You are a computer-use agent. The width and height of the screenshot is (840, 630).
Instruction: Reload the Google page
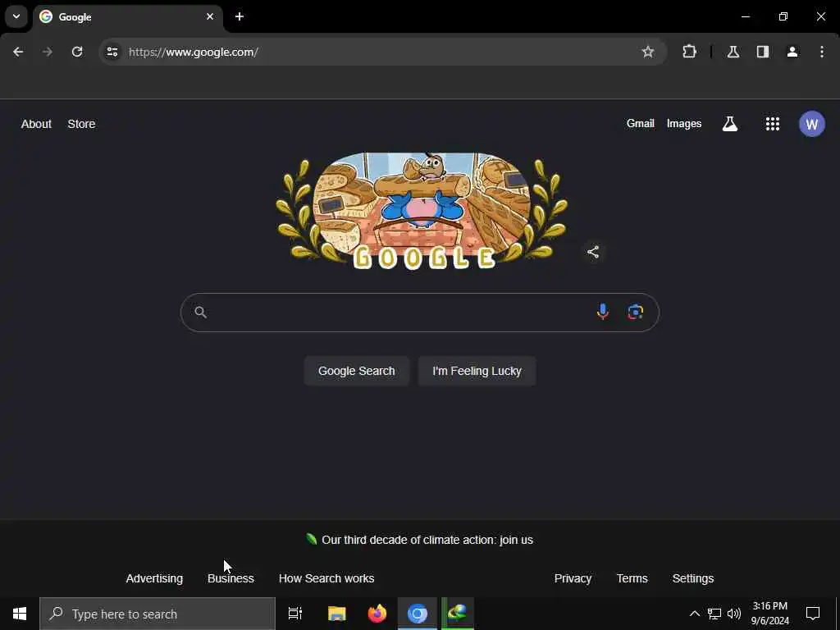77,52
